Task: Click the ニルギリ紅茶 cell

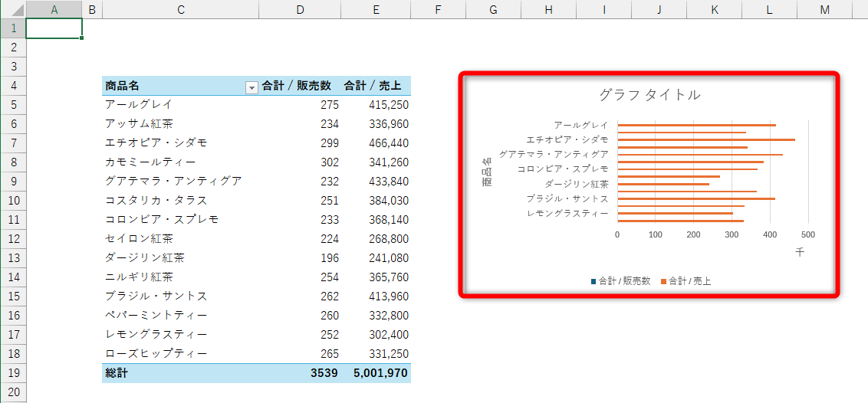Action: point(181,277)
